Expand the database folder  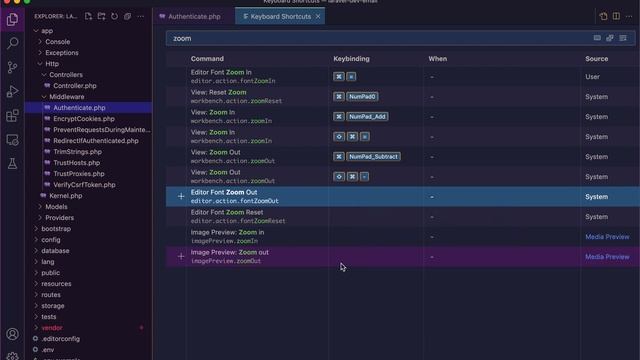[55, 251]
